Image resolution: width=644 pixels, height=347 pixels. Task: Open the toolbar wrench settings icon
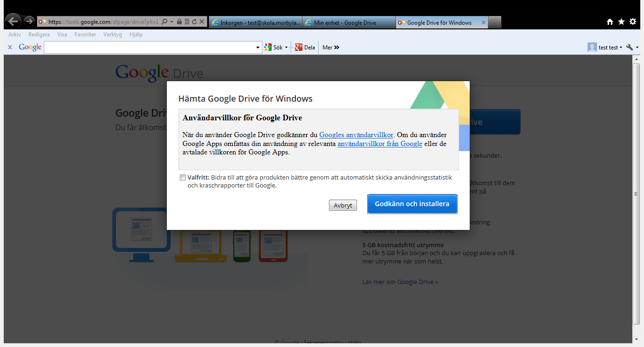click(x=630, y=47)
